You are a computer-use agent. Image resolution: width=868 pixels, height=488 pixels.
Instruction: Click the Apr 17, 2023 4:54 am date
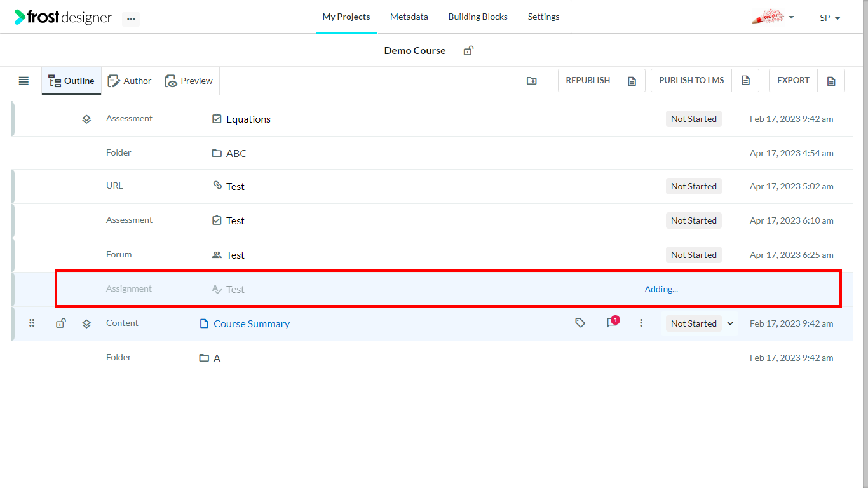[792, 153]
